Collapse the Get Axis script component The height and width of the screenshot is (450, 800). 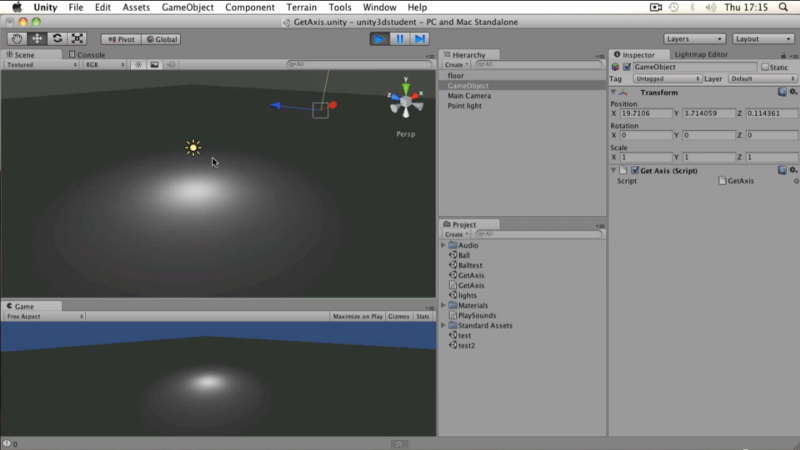(613, 170)
